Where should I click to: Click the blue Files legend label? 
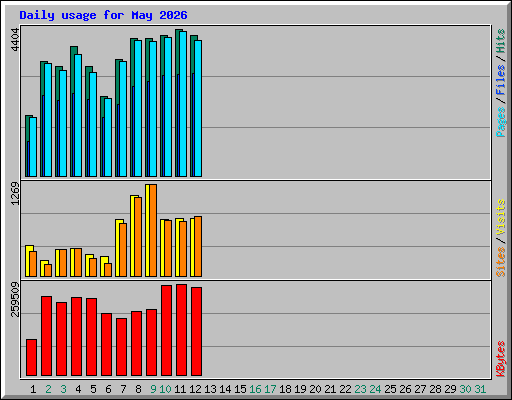tap(501, 80)
